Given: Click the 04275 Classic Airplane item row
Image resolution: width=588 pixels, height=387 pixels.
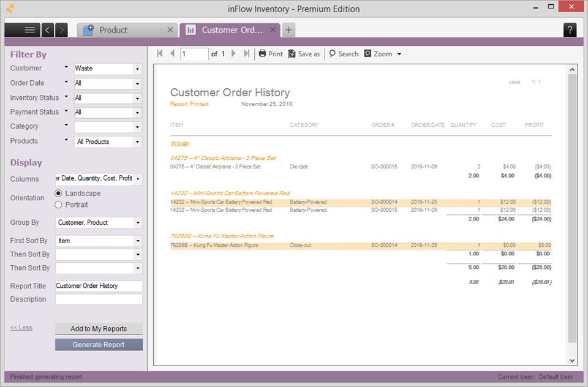Looking at the screenshot, I should coord(361,167).
